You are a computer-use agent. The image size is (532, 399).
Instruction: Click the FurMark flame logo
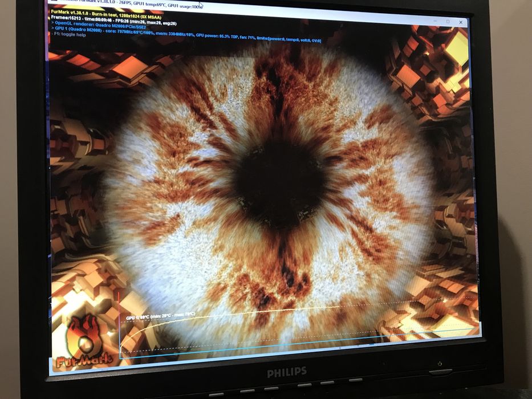(x=84, y=342)
